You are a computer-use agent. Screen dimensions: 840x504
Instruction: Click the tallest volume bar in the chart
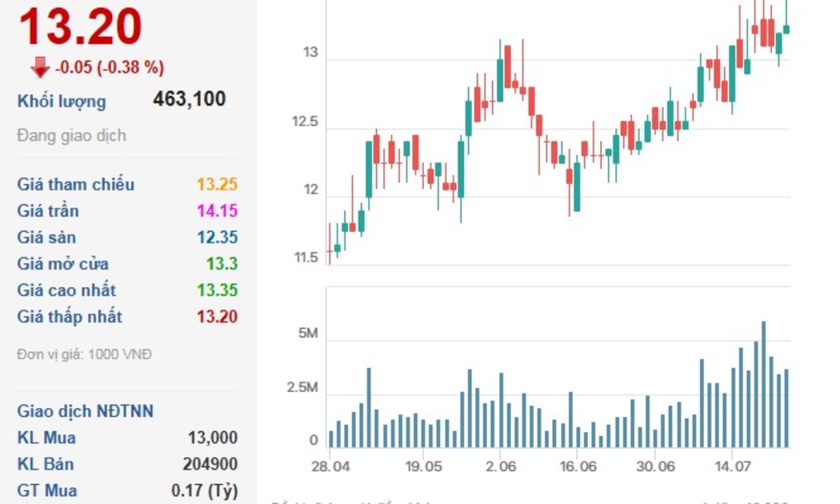[x=764, y=384]
